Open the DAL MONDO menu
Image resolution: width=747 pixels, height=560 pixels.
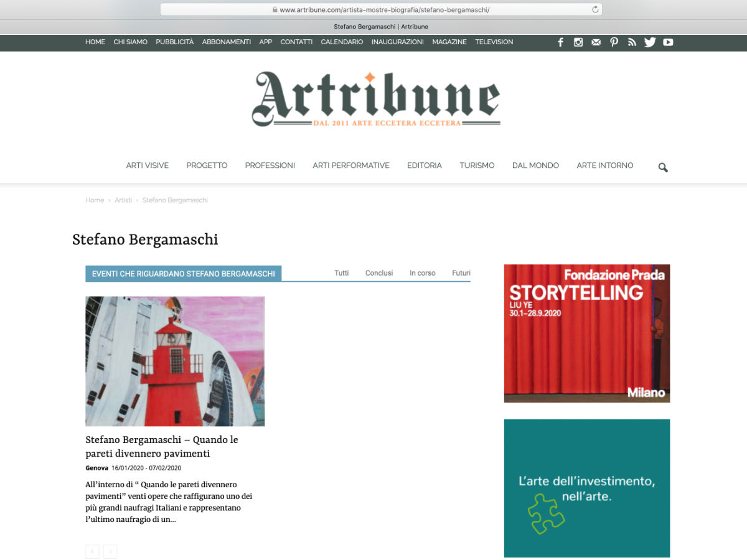(x=535, y=166)
